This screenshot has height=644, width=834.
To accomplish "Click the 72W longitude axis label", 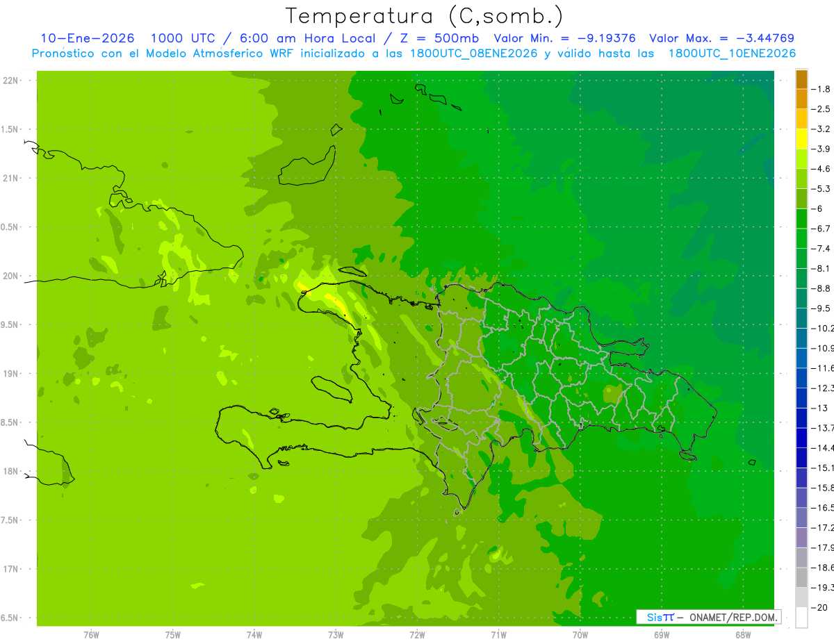I will [x=417, y=635].
